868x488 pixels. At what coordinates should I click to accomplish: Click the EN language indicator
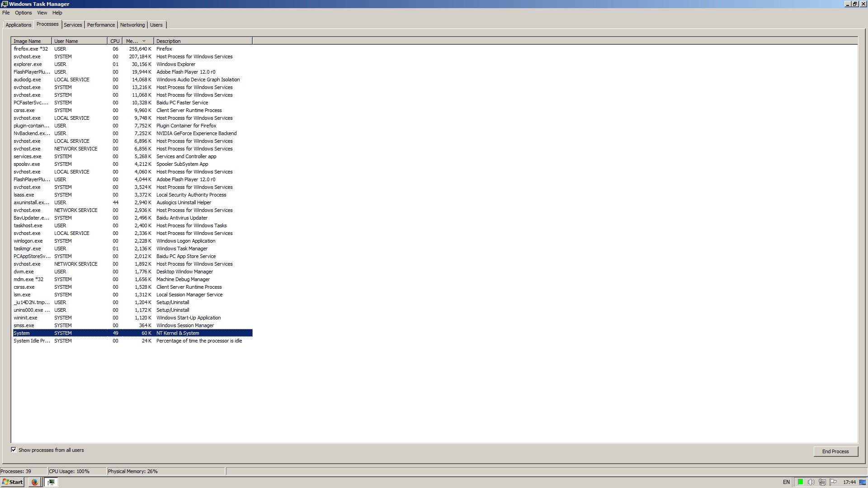pos(786,482)
